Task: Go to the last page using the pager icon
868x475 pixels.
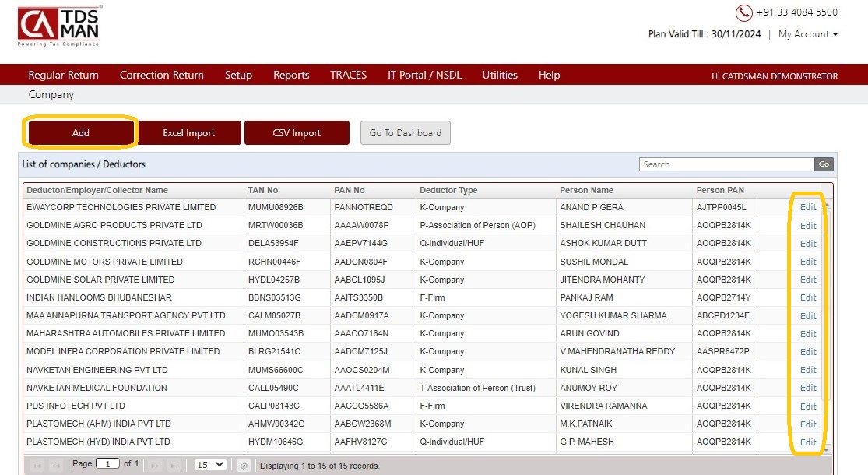Action: pyautogui.click(x=174, y=466)
